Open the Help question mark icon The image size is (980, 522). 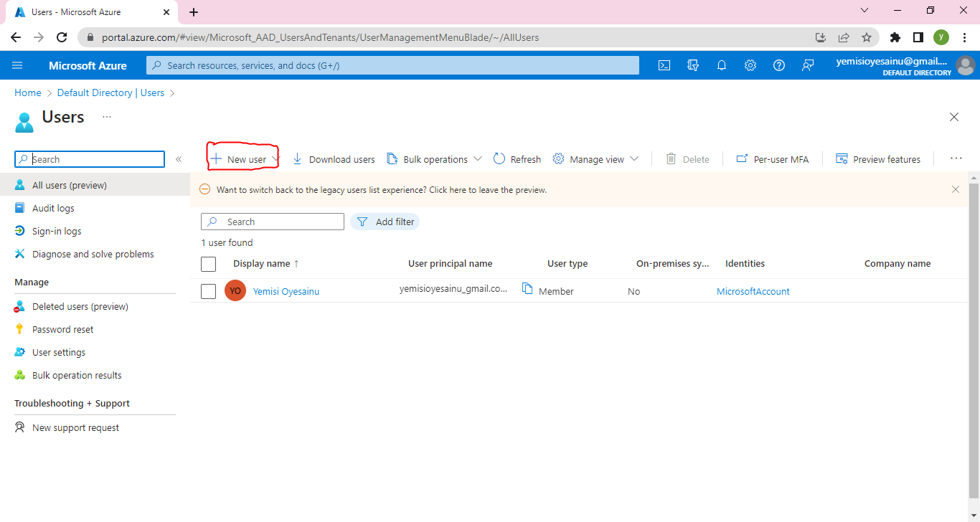(x=779, y=65)
